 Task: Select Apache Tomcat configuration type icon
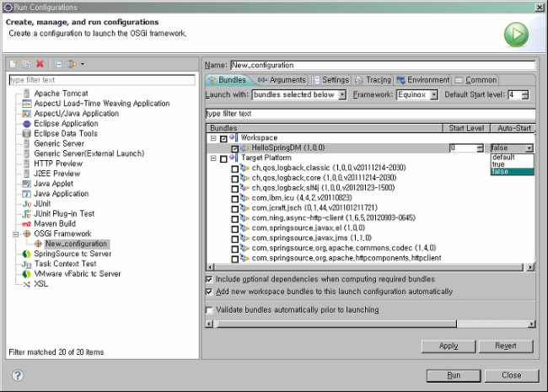tap(27, 94)
